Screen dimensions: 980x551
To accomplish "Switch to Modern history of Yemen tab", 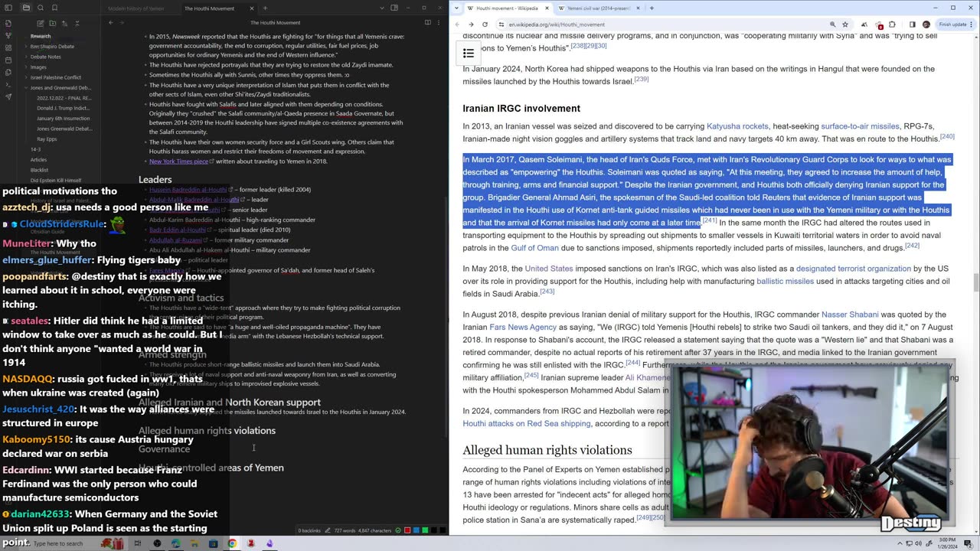I will click(x=136, y=8).
